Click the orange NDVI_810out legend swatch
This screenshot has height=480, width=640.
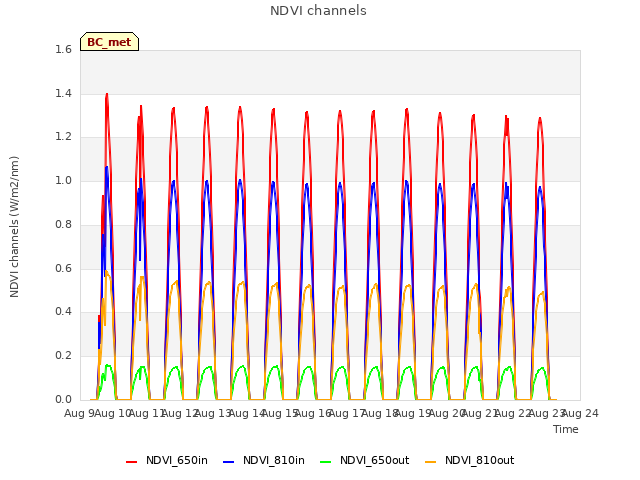click(x=431, y=462)
